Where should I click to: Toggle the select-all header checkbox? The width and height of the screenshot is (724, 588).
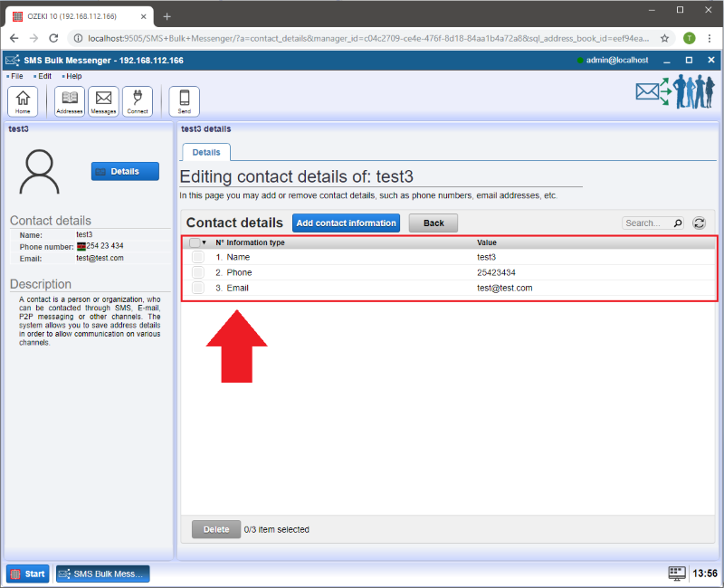[195, 242]
